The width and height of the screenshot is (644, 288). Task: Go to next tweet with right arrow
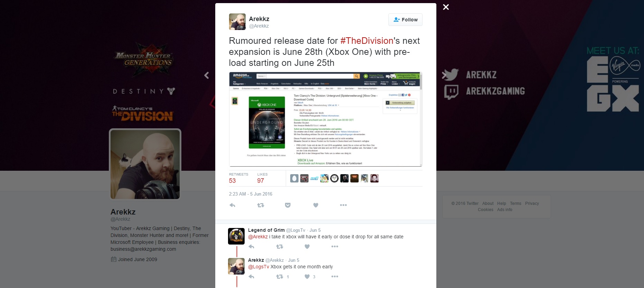click(445, 75)
